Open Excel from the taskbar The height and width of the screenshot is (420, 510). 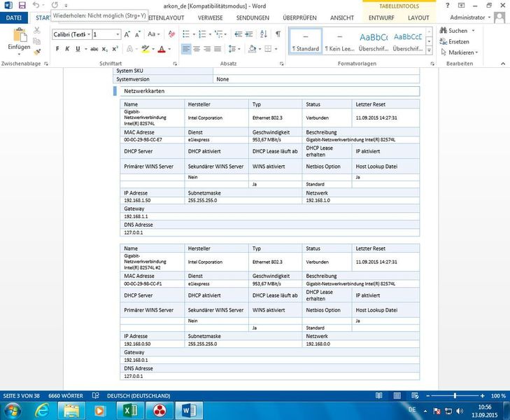pyautogui.click(x=129, y=410)
